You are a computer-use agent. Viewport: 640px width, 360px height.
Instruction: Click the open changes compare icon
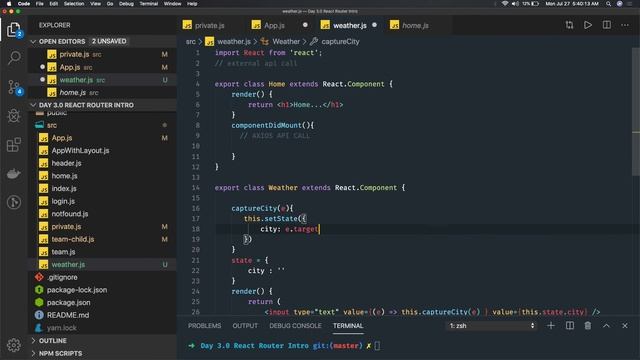[569, 25]
